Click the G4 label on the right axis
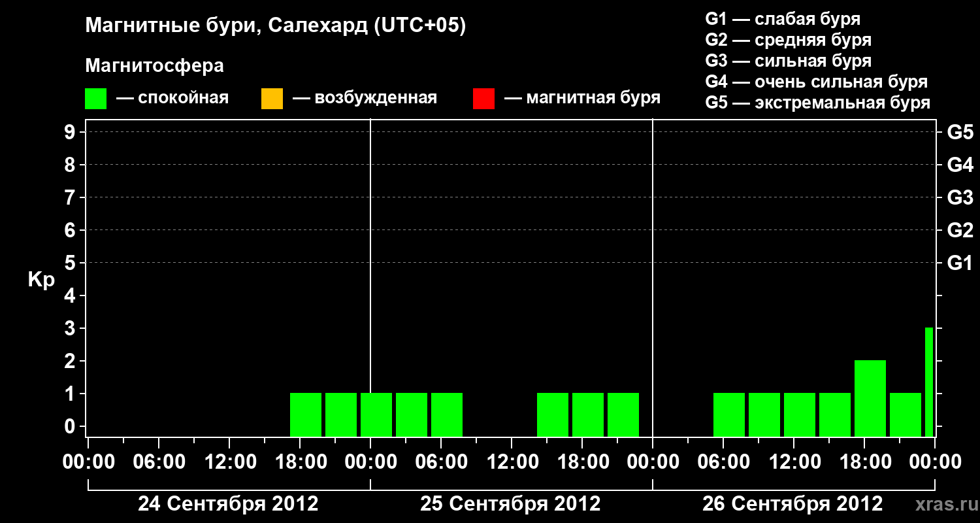 pos(960,165)
